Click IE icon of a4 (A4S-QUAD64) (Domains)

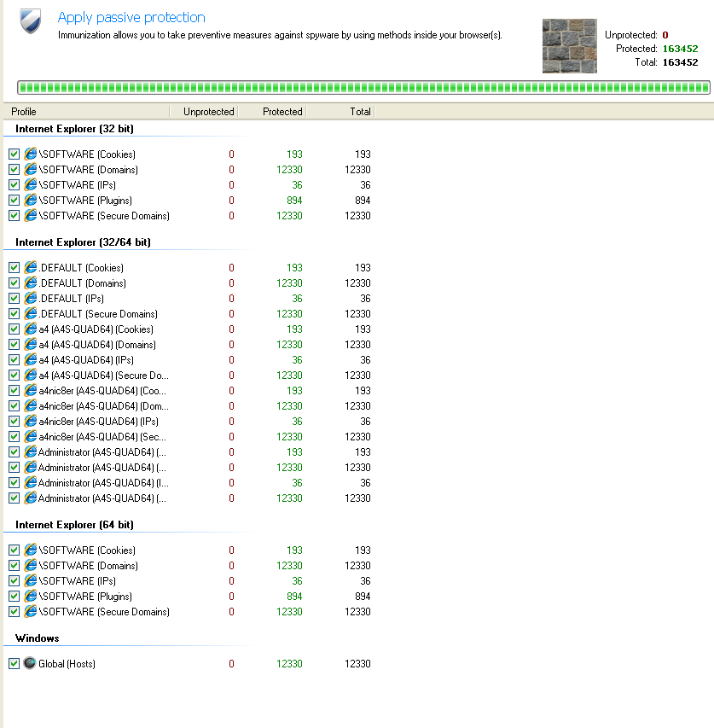pyautogui.click(x=31, y=344)
